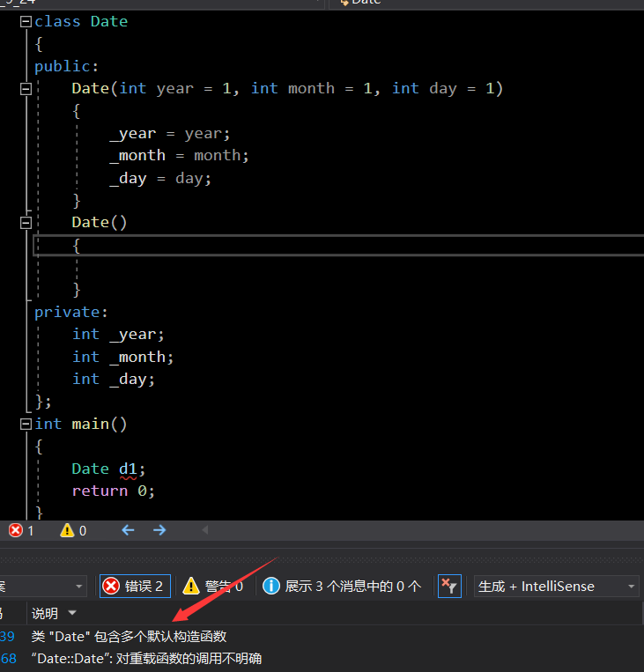The image size is (644, 672).
Task: Click the editor warning count indicator
Action: click(x=73, y=530)
